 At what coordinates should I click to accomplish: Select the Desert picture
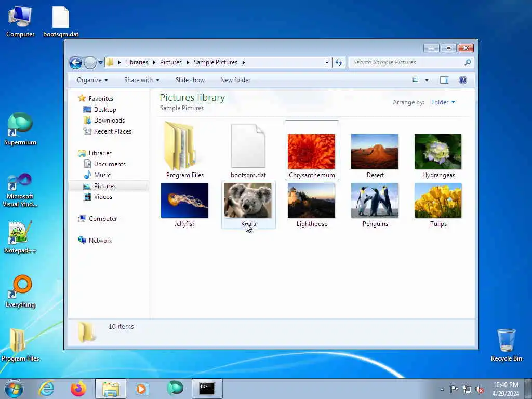click(x=375, y=156)
